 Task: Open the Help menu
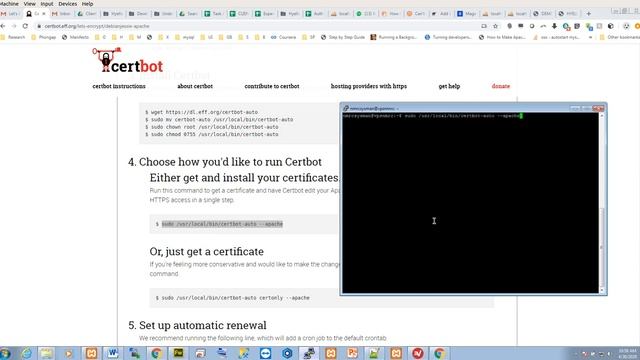coord(88,4)
